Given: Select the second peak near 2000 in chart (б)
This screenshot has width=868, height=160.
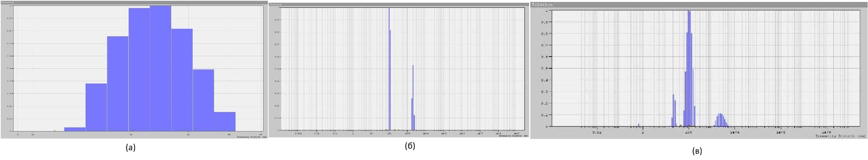Looking at the screenshot, I should coord(413,98).
